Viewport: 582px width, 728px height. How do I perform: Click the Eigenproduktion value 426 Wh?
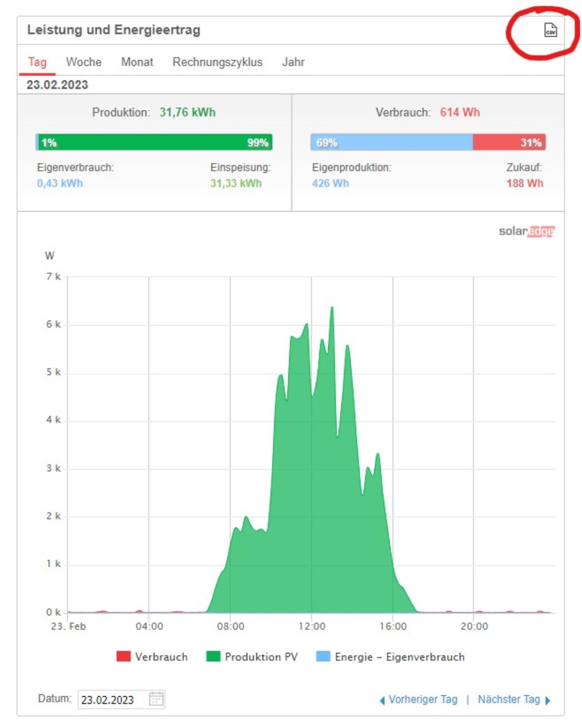331,183
